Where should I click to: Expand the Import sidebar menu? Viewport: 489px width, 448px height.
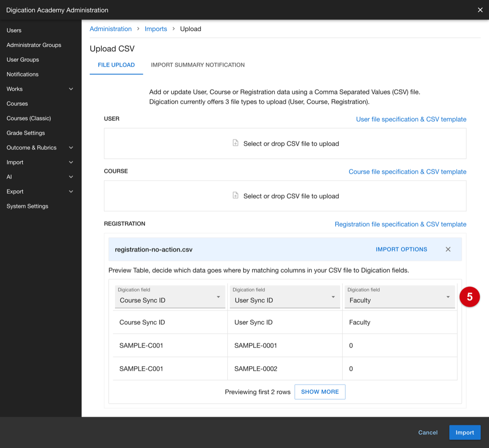(x=71, y=162)
